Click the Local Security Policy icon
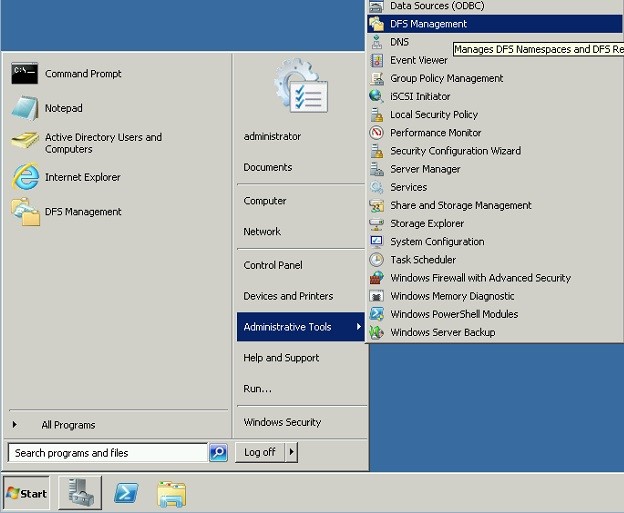Image resolution: width=624 pixels, height=513 pixels. coord(376,115)
